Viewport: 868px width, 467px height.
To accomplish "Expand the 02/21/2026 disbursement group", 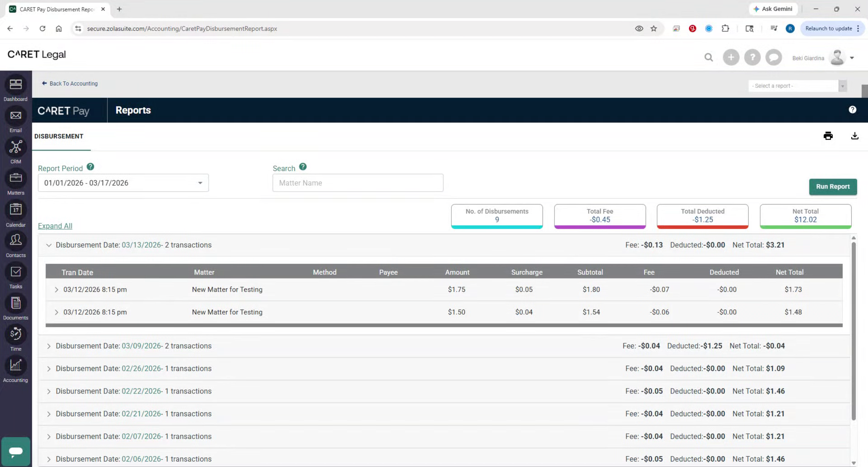I will click(x=49, y=414).
